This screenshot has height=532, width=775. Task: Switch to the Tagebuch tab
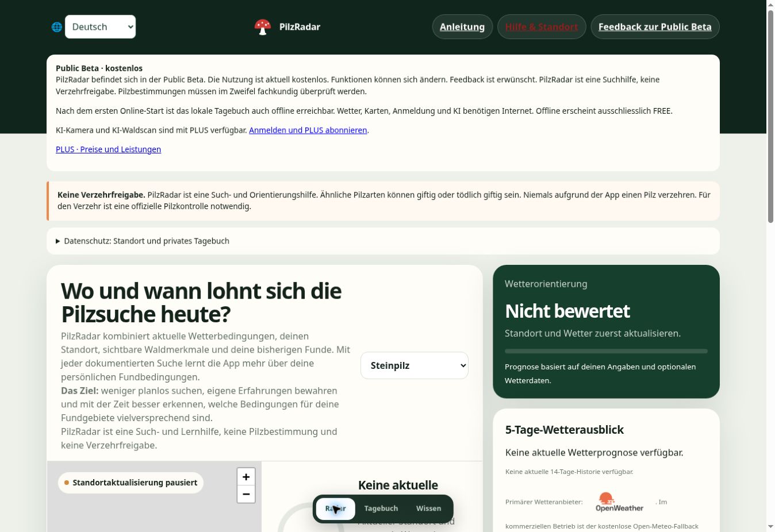coord(381,508)
